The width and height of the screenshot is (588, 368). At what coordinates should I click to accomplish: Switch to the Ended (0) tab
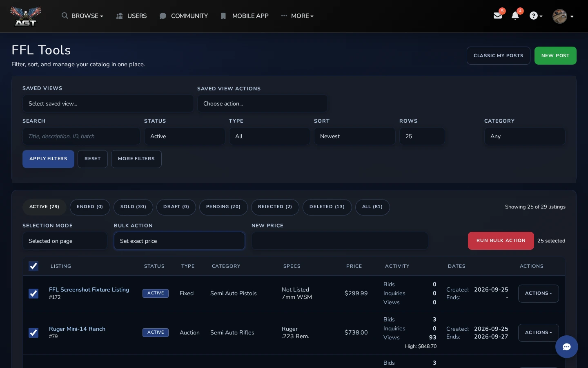click(x=90, y=207)
